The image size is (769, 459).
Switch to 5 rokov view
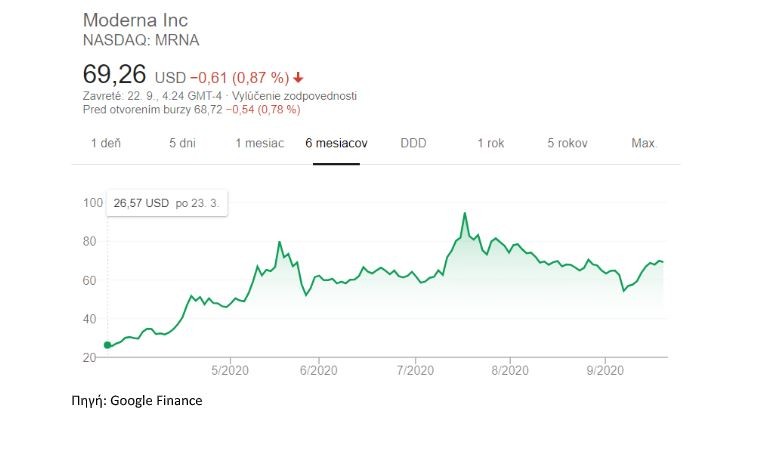pos(567,143)
